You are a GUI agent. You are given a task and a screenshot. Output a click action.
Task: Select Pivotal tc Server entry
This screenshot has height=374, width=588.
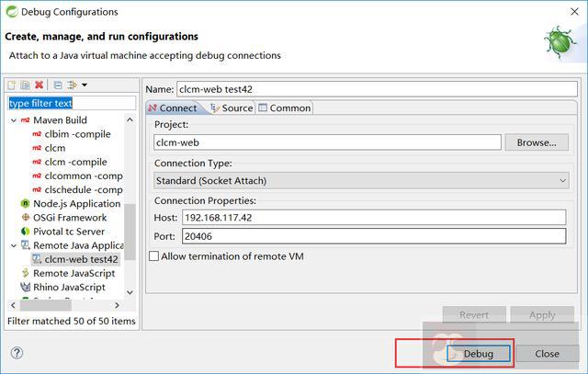(69, 232)
